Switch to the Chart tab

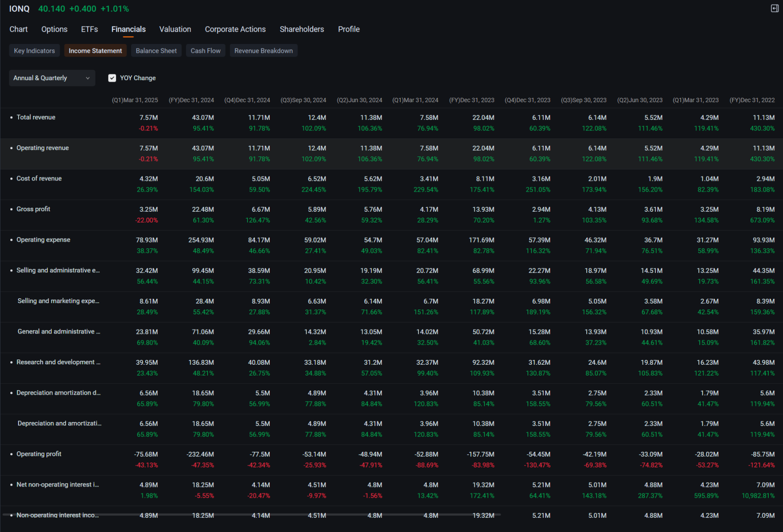(19, 29)
